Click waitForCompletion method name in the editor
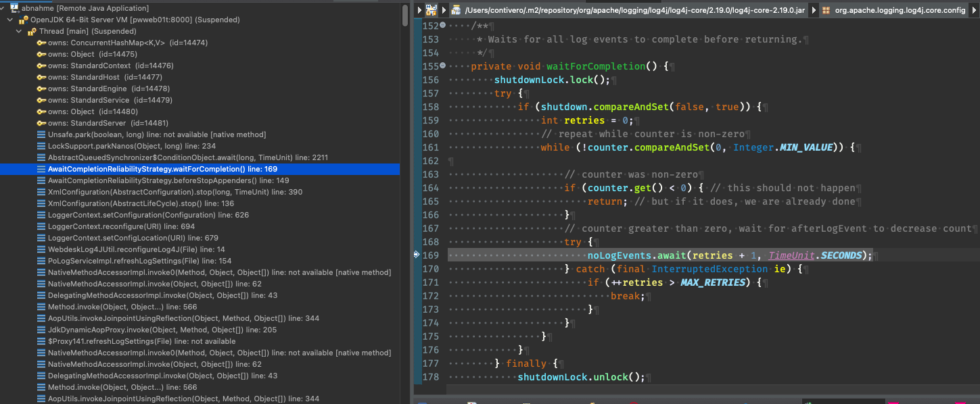The height and width of the screenshot is (404, 980). click(597, 66)
